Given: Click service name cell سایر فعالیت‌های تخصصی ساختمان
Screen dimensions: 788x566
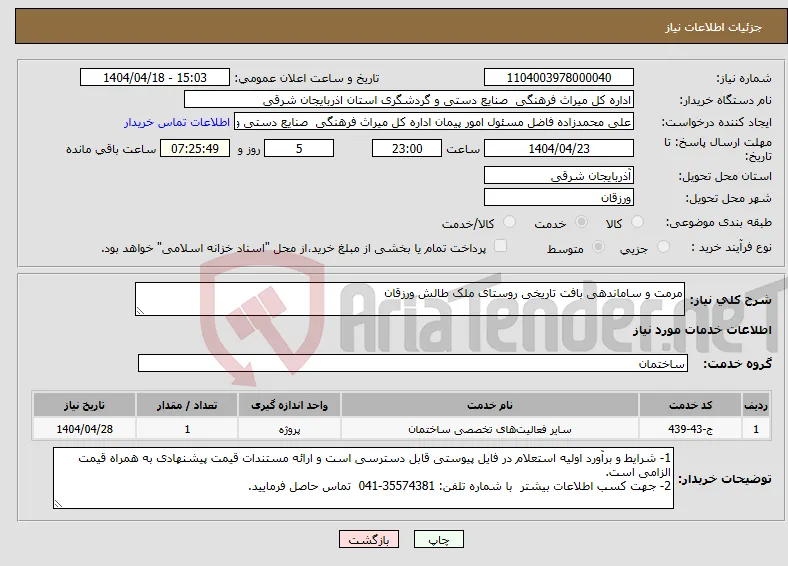Looking at the screenshot, I should (x=489, y=429).
